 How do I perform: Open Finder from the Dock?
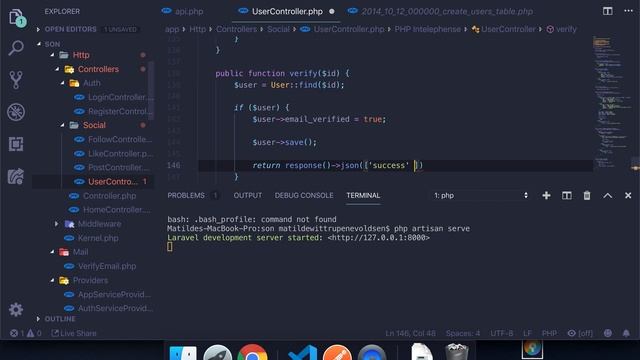[x=183, y=353]
